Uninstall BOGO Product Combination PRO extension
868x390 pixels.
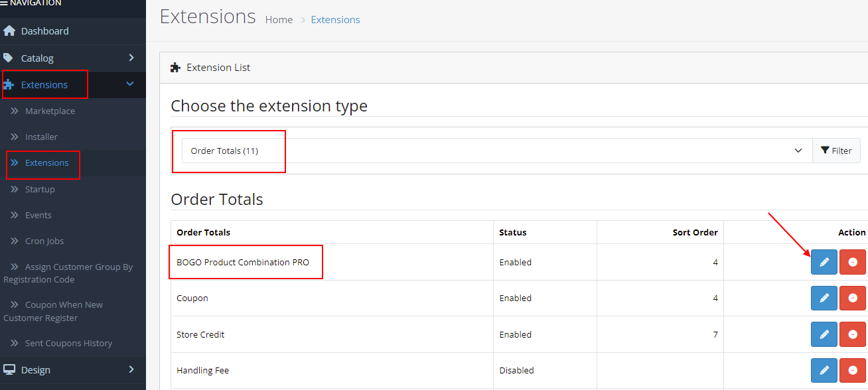tap(853, 262)
